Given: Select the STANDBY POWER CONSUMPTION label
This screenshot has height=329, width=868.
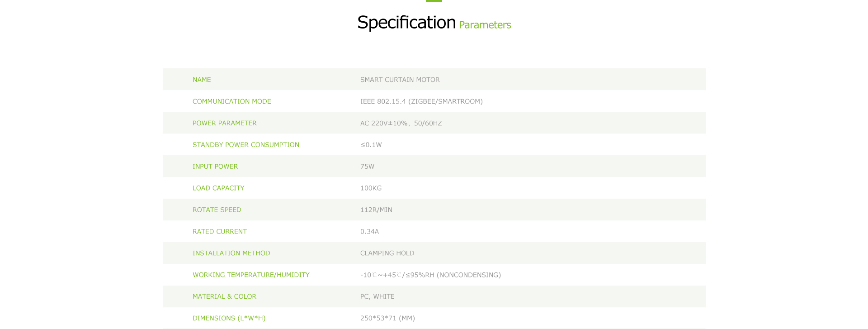Looking at the screenshot, I should (246, 145).
